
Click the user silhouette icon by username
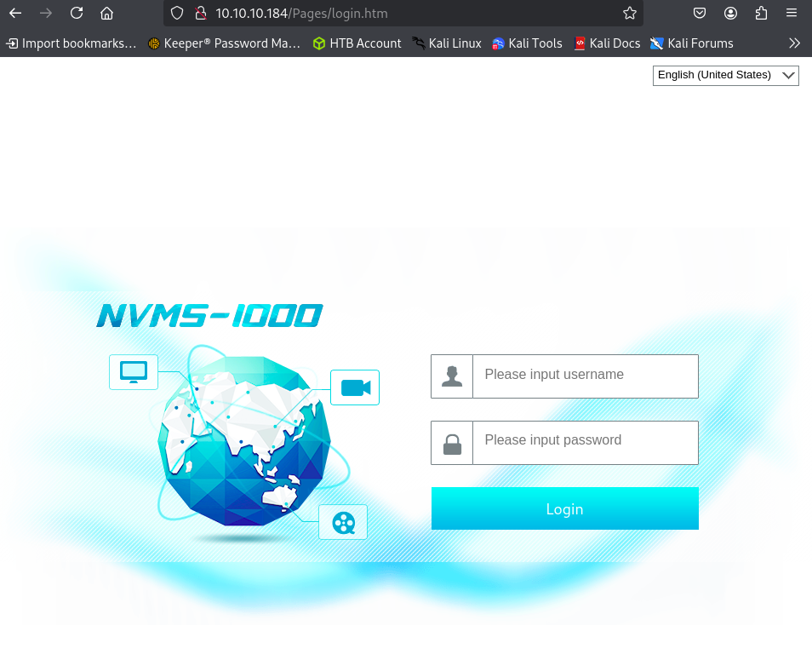(452, 376)
